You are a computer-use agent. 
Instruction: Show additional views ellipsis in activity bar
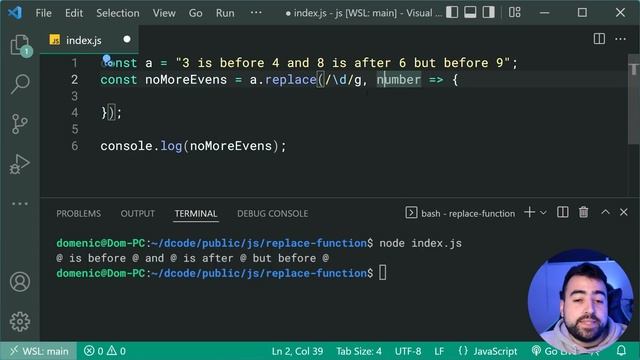pyautogui.click(x=20, y=203)
